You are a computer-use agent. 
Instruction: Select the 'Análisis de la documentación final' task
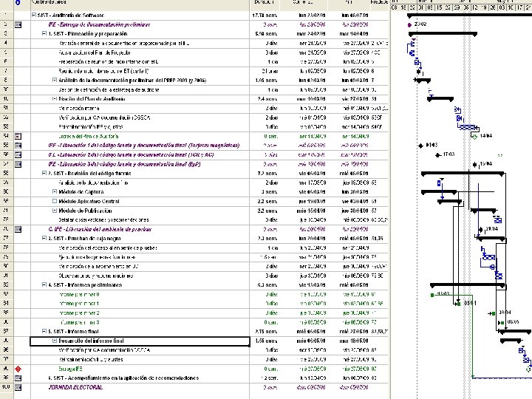click(x=93, y=183)
